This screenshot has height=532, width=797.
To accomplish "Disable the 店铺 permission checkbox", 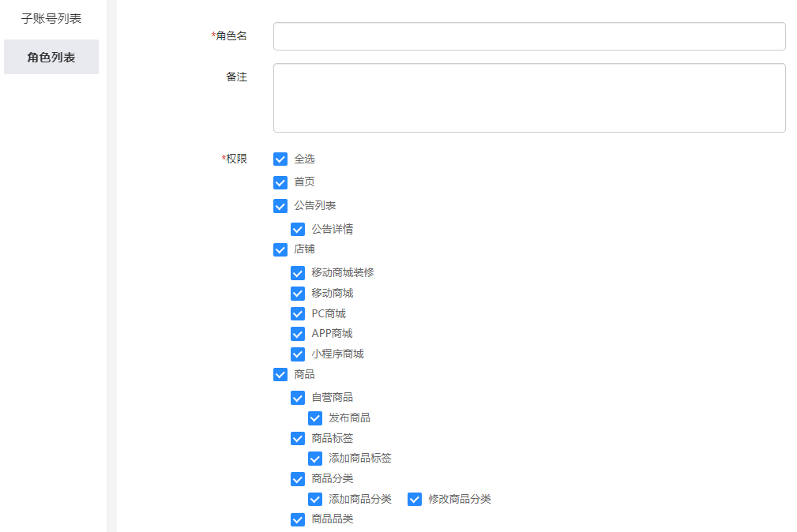I will pos(280,249).
